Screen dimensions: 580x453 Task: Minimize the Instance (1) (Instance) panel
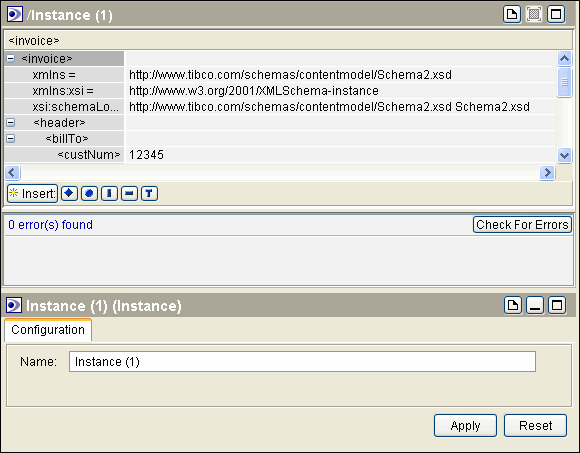[535, 305]
